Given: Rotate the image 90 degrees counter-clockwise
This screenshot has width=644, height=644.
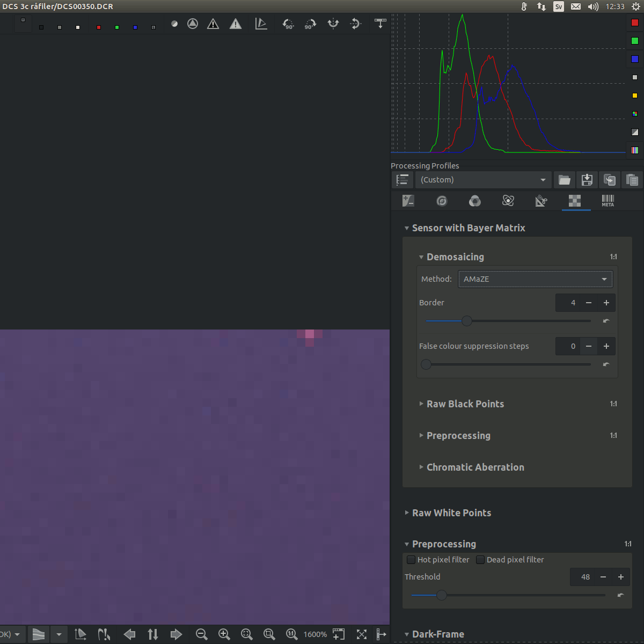Looking at the screenshot, I should 288,24.
